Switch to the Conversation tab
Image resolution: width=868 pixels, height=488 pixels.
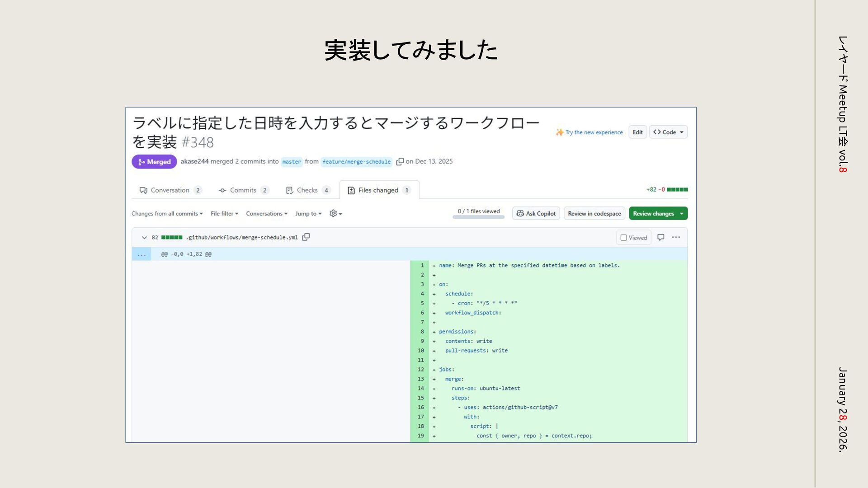[x=170, y=190]
